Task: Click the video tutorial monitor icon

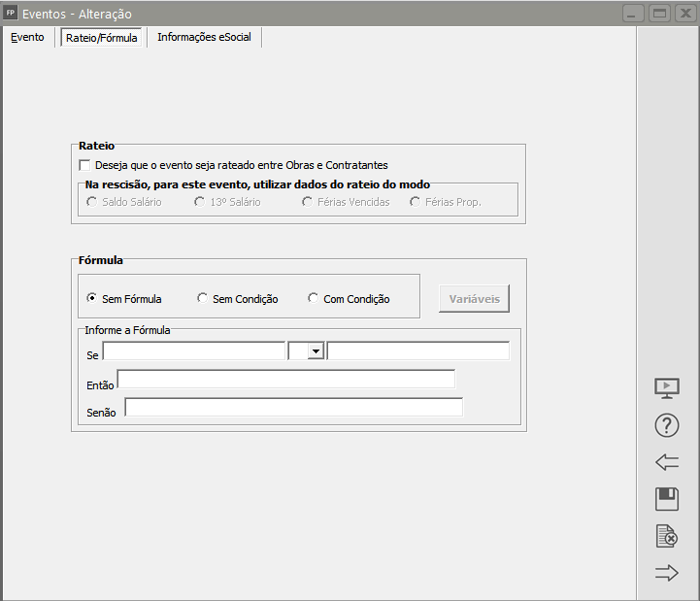Action: point(667,388)
